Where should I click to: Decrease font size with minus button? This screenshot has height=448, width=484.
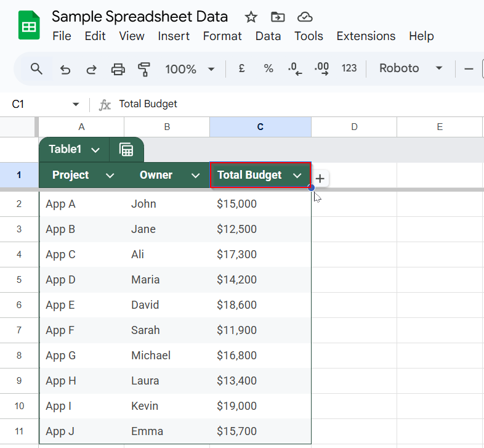point(469,68)
